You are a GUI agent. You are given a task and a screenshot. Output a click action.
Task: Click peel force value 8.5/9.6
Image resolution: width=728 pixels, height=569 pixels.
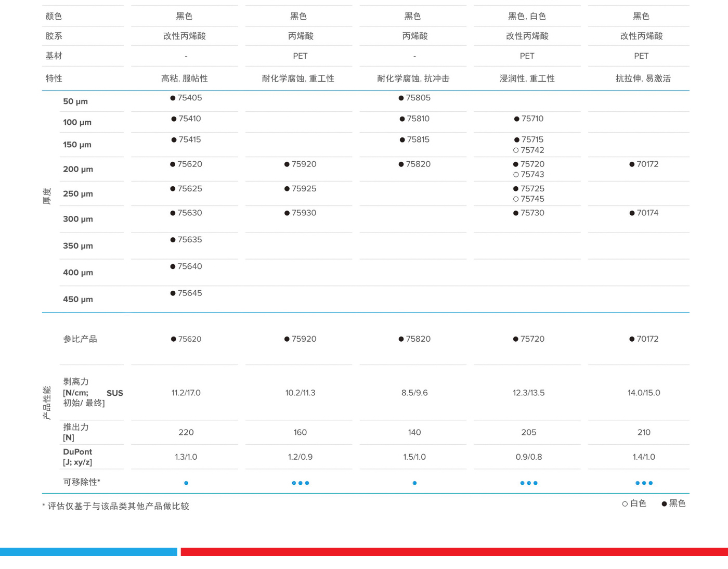pyautogui.click(x=414, y=393)
